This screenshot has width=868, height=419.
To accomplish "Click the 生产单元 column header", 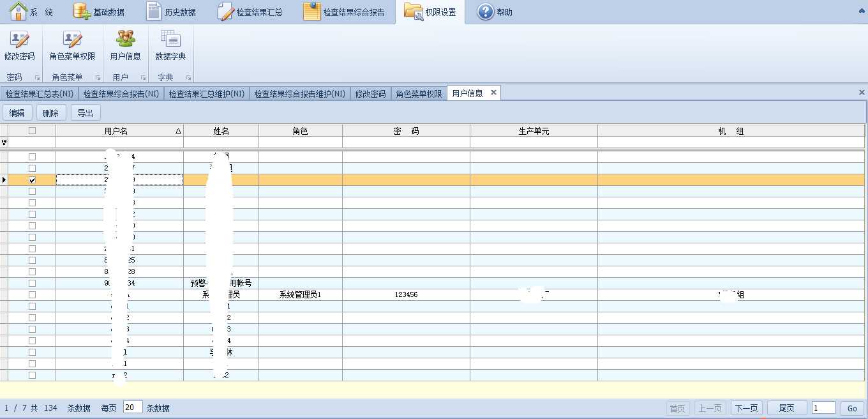I will coord(534,131).
